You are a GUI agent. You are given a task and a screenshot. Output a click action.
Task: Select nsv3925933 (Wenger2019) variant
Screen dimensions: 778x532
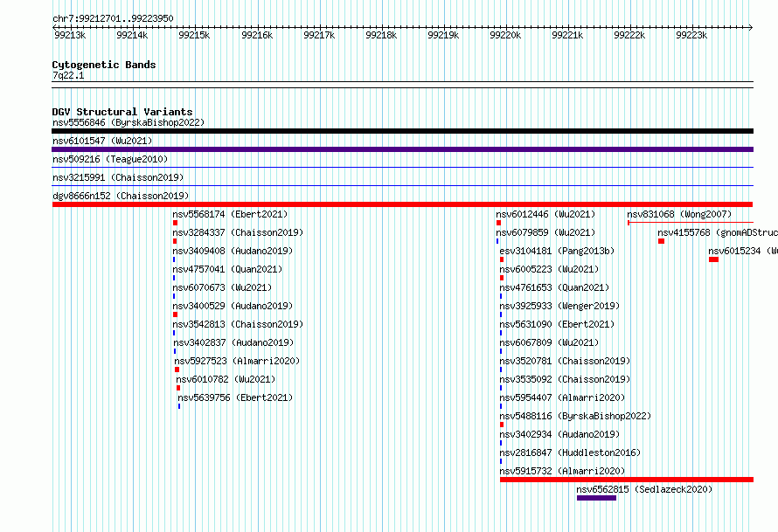pyautogui.click(x=559, y=306)
